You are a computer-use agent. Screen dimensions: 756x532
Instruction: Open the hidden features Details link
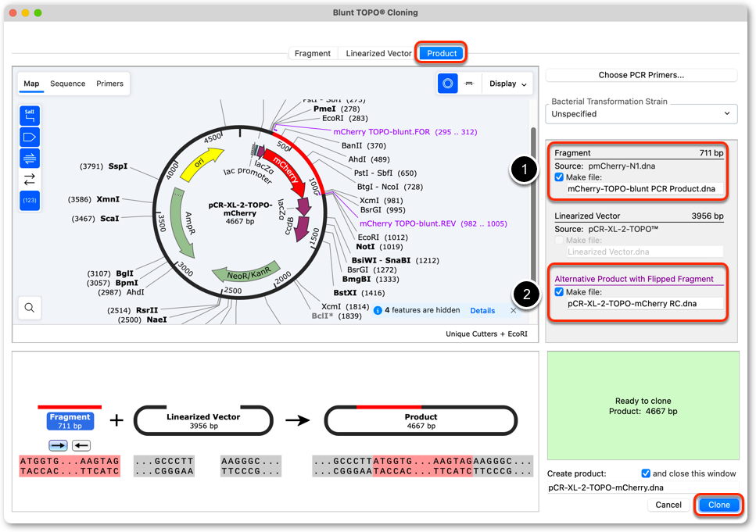click(482, 311)
